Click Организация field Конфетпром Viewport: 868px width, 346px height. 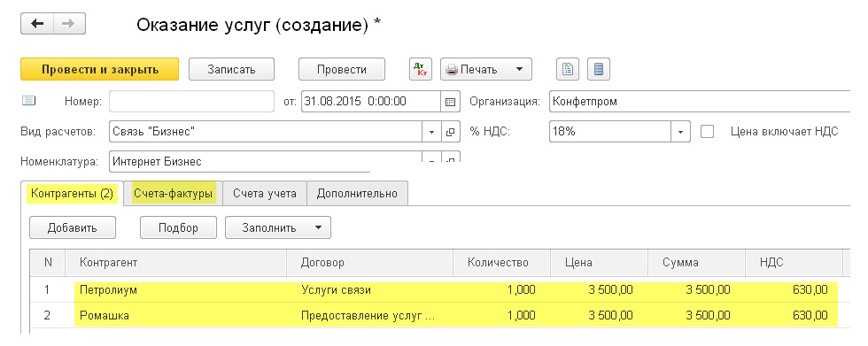701,102
